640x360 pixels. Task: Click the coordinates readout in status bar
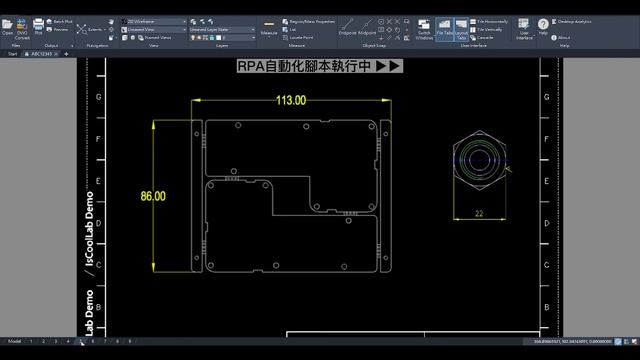pos(572,341)
